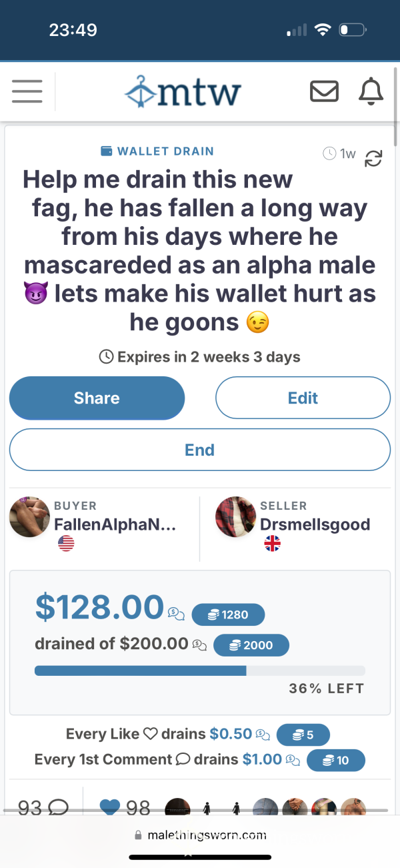Tap the comments speech bubble count
This screenshot has height=868, width=400.
coord(43,808)
